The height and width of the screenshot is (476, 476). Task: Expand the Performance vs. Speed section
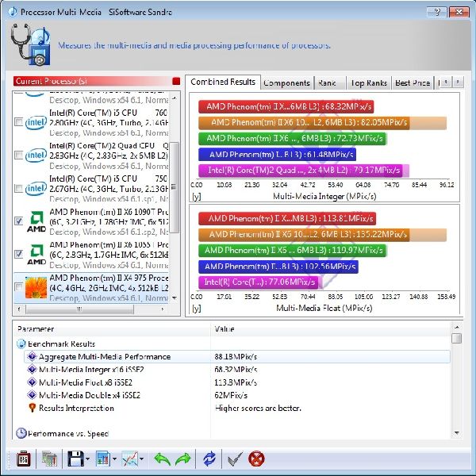pyautogui.click(x=21, y=433)
